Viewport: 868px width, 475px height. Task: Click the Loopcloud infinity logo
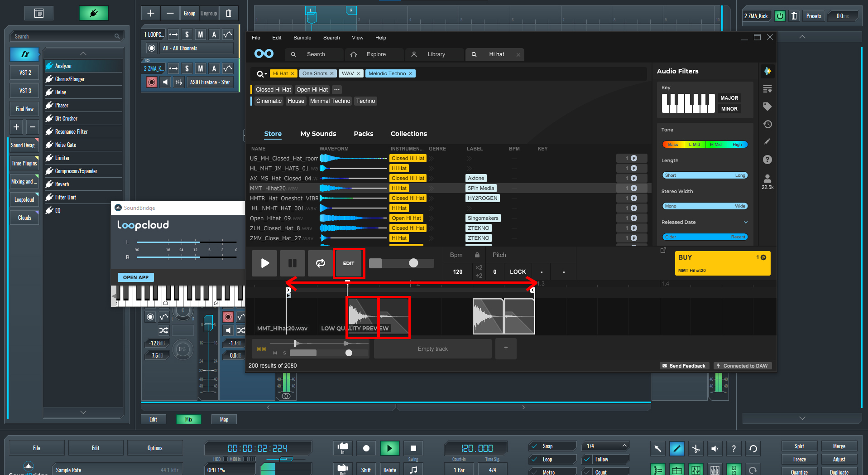pos(264,54)
